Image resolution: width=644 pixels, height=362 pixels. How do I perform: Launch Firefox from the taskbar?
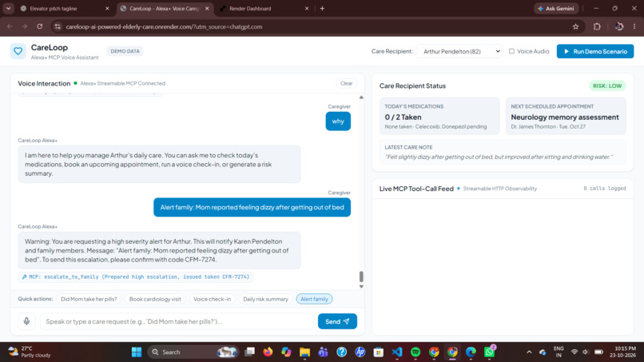[268, 352]
